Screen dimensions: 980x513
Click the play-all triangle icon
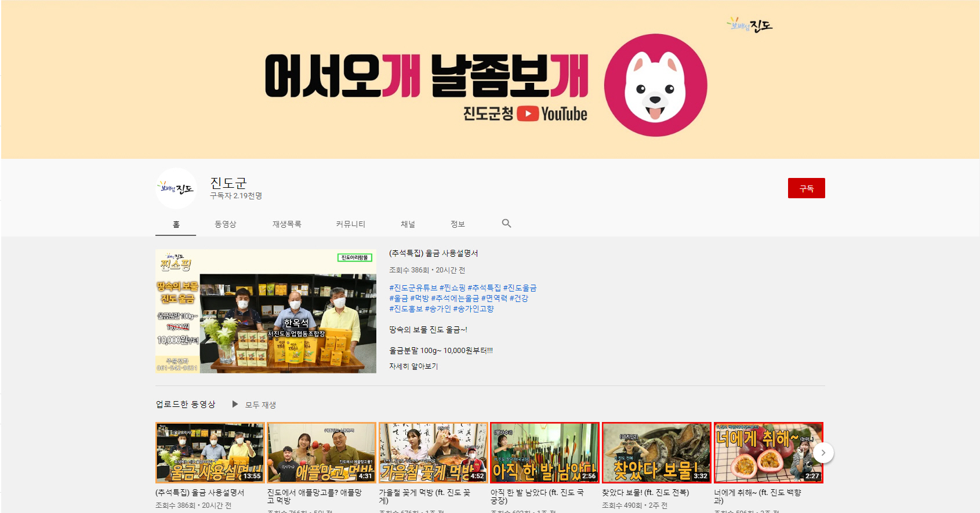coord(235,404)
